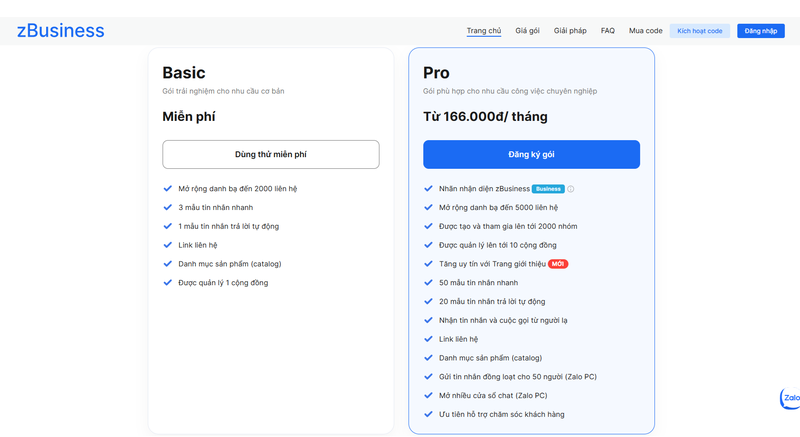Click Đăng ký gói button
Screen dimensions: 800x437
[x=531, y=155]
